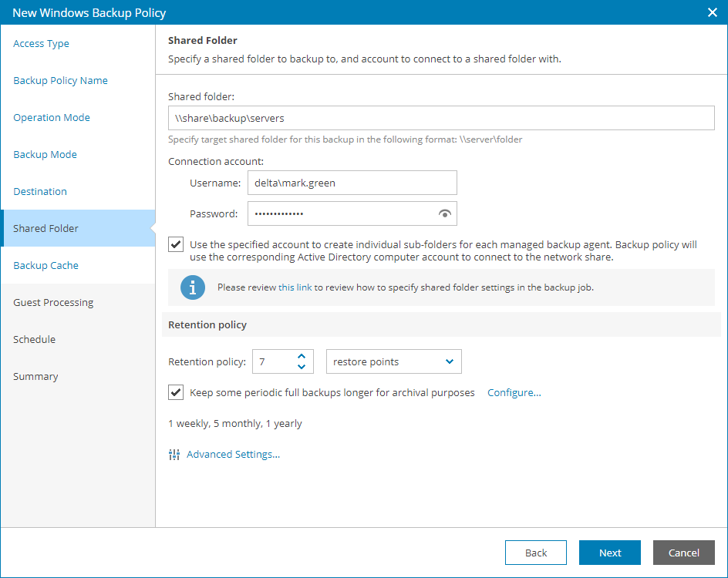
Task: Disable keeping periodic full backups for archival
Action: [x=175, y=392]
